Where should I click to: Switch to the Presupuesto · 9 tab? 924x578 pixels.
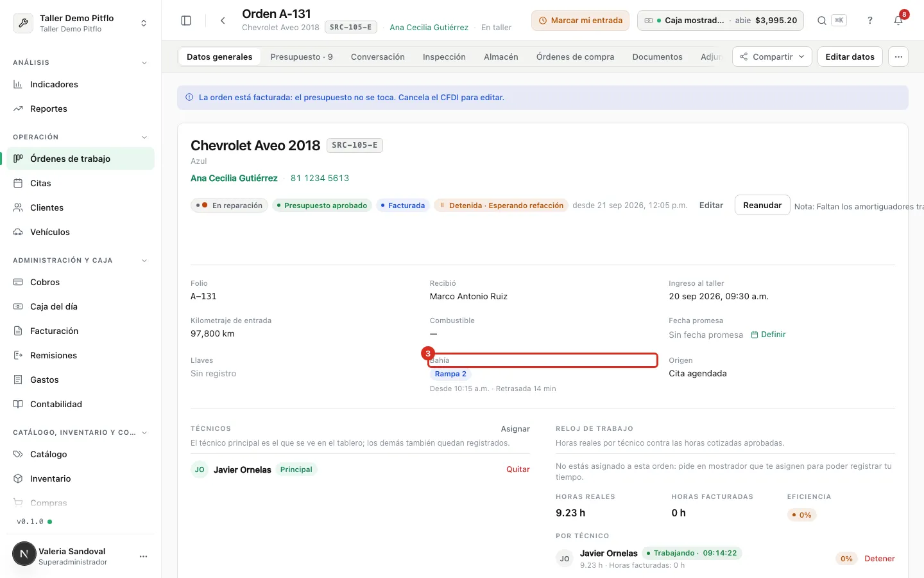point(302,57)
